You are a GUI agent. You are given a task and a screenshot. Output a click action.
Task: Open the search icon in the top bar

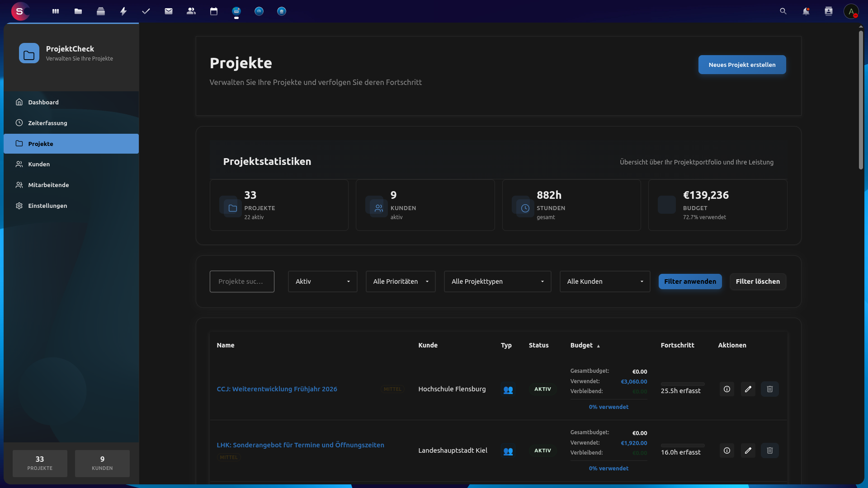pyautogui.click(x=783, y=11)
